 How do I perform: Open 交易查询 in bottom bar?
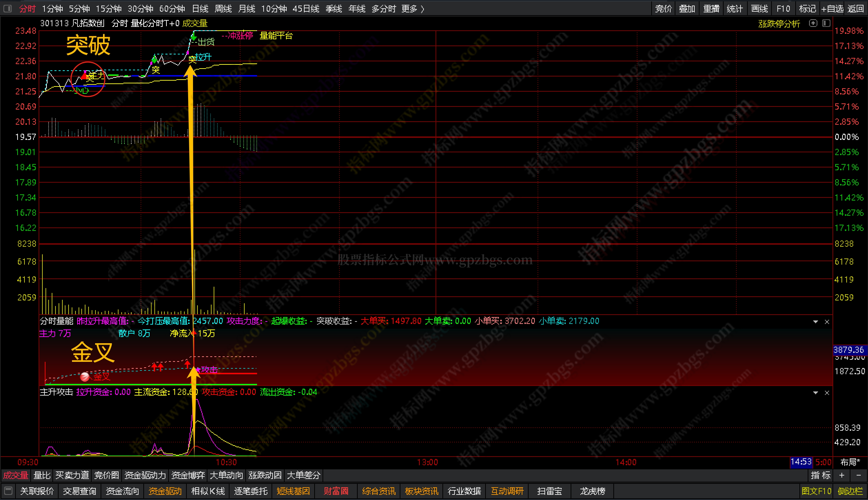pyautogui.click(x=80, y=491)
